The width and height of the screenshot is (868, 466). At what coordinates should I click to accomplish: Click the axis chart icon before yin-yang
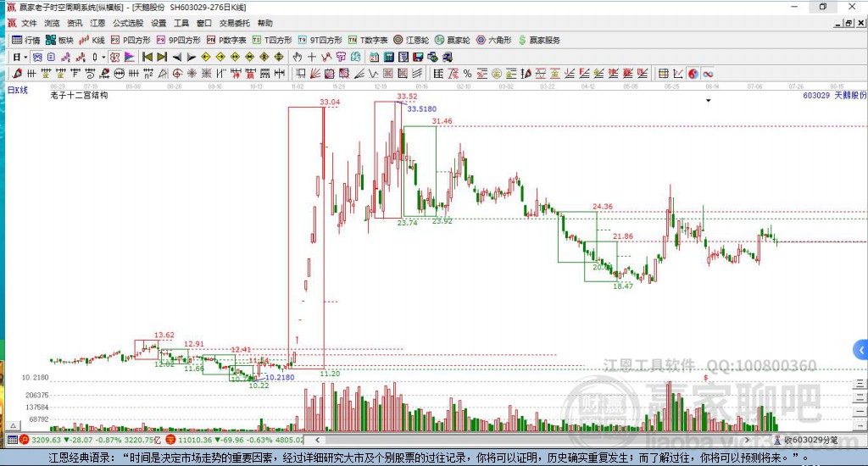(x=678, y=74)
